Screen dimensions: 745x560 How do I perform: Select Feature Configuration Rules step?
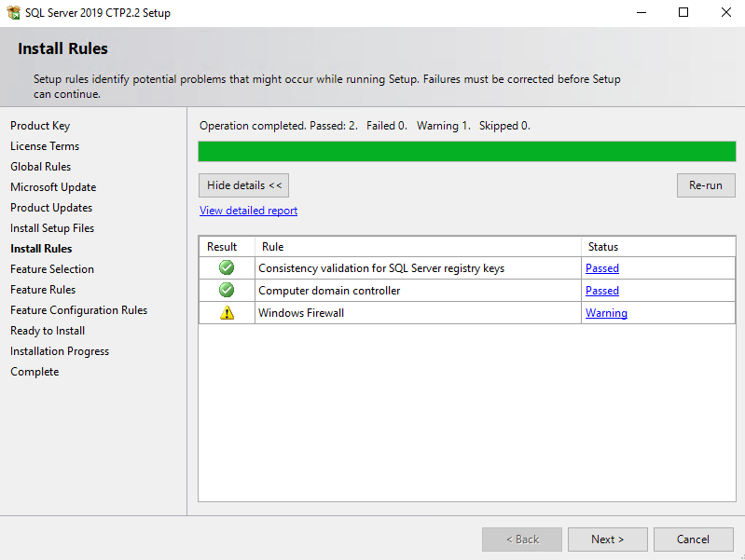coord(79,309)
